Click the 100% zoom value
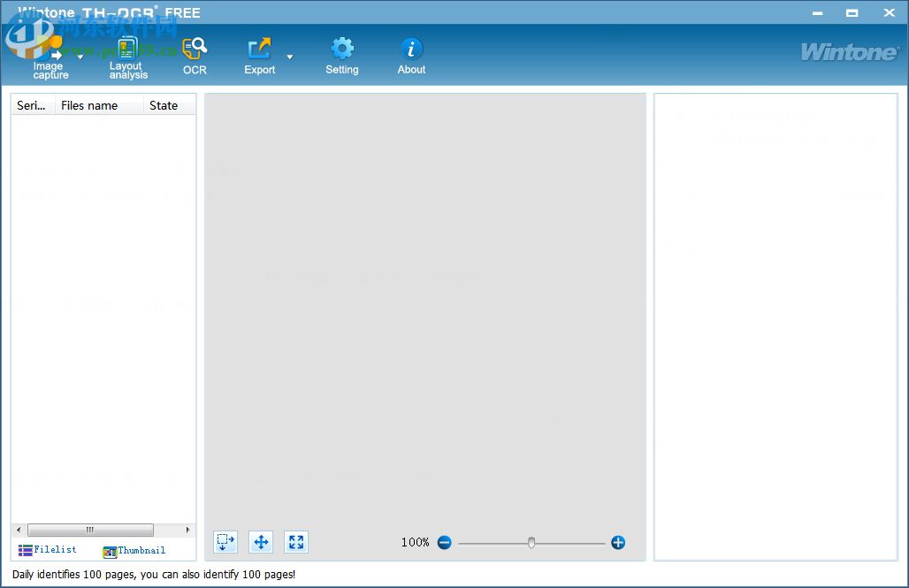Screen dimensions: 909x588 (x=415, y=542)
